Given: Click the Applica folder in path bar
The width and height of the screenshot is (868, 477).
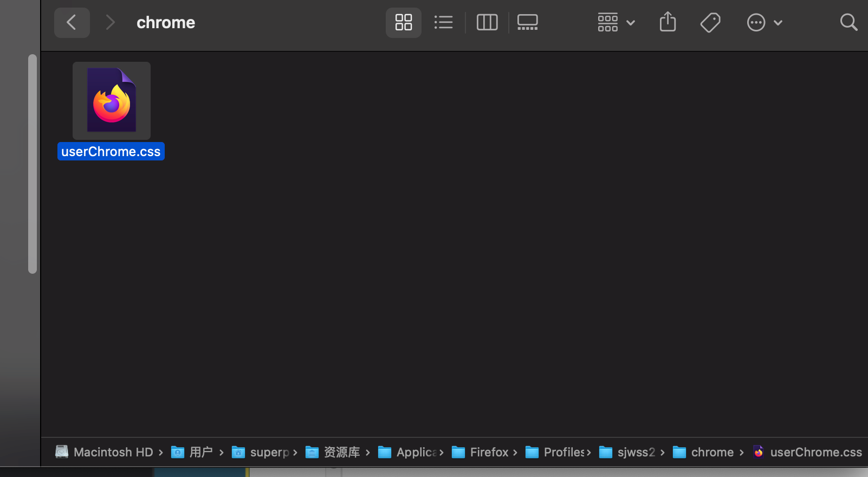Looking at the screenshot, I should click(407, 452).
